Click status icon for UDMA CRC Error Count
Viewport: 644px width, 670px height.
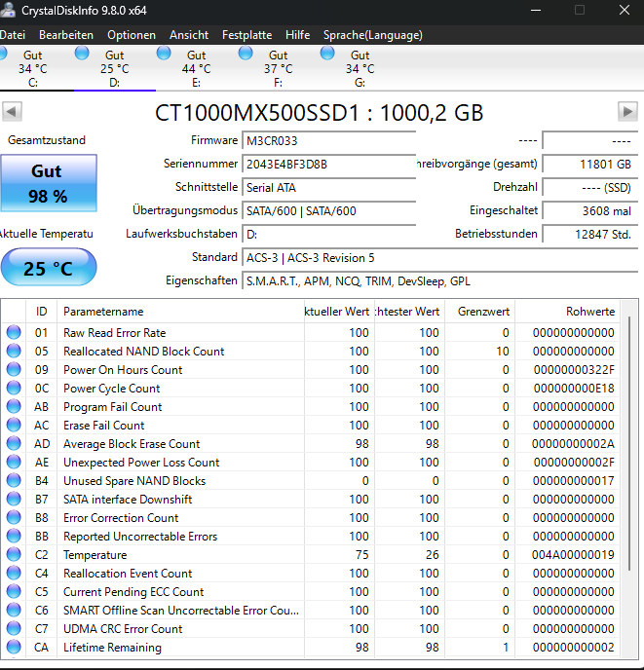(x=14, y=628)
